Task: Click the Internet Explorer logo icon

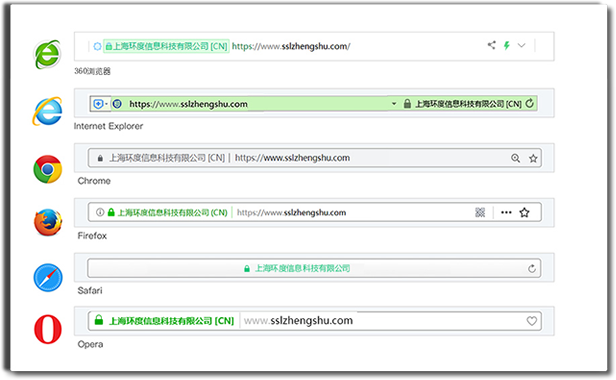Action: 48,111
